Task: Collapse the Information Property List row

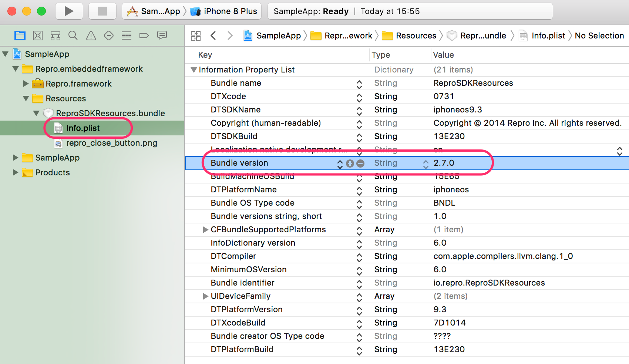Action: pos(194,70)
